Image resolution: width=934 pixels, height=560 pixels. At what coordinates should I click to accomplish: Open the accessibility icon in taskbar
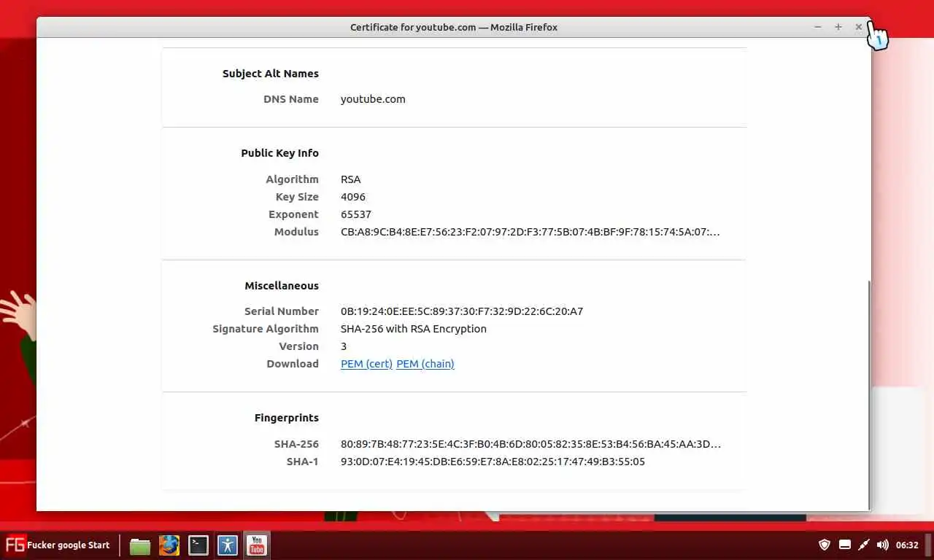click(228, 545)
